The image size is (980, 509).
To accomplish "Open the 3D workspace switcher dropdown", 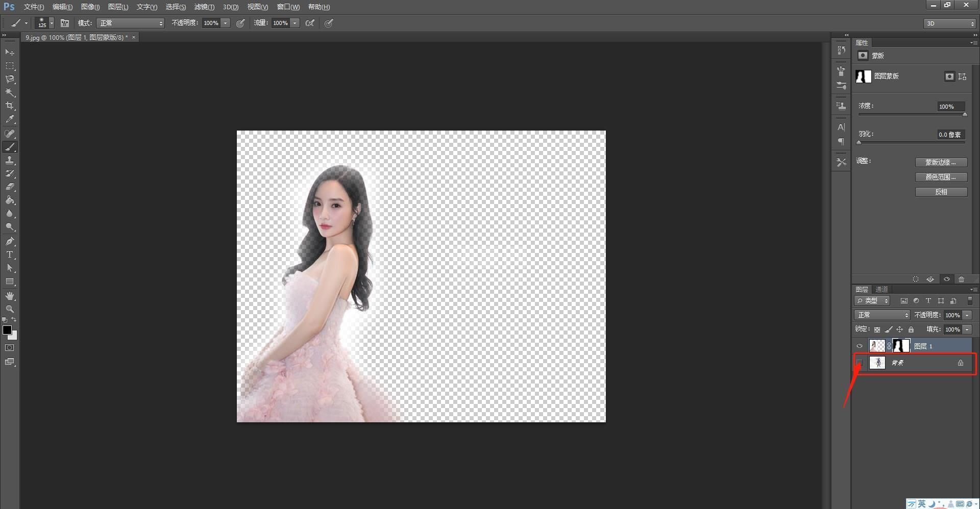I will (x=950, y=23).
